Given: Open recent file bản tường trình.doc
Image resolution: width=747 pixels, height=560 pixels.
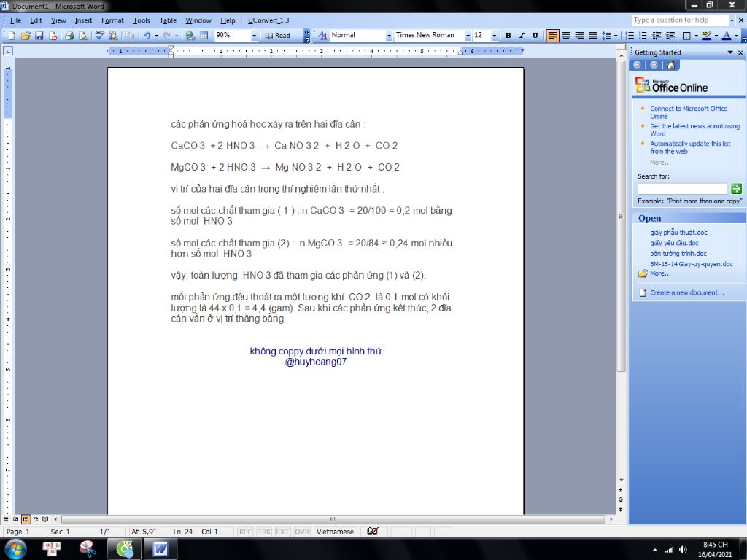Looking at the screenshot, I should pyautogui.click(x=678, y=253).
